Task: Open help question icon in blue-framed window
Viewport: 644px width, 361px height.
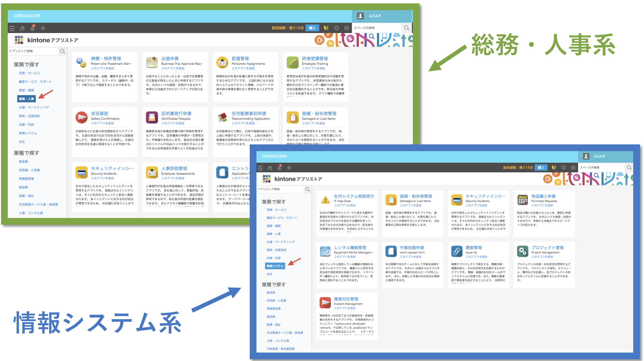Action: [x=573, y=168]
